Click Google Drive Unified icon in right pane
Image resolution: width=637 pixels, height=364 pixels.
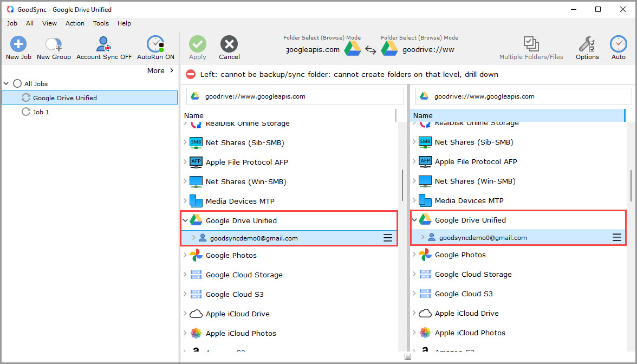coord(425,220)
